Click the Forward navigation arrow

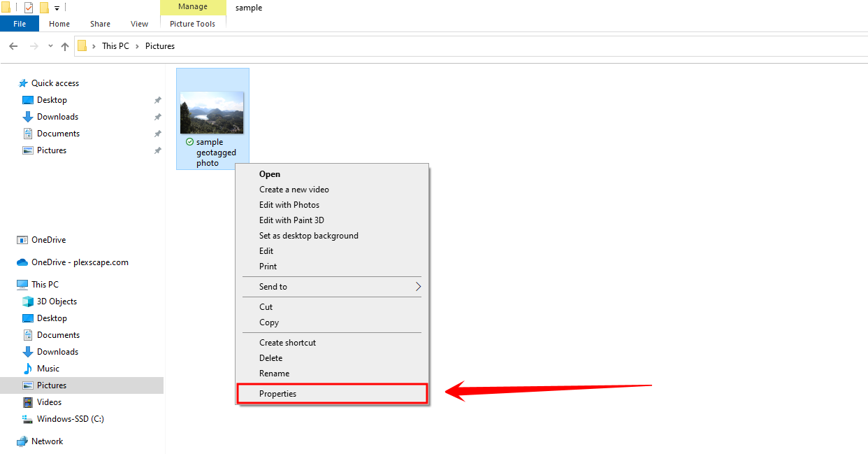click(34, 46)
